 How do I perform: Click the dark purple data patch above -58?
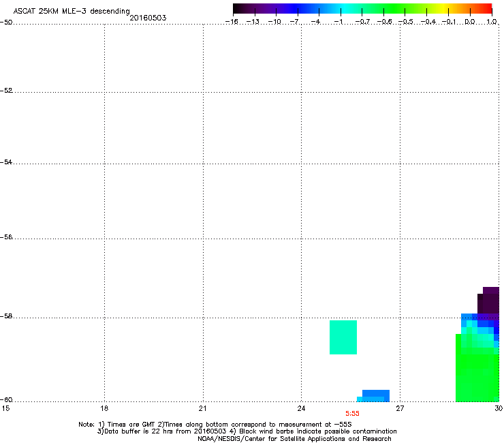click(489, 301)
